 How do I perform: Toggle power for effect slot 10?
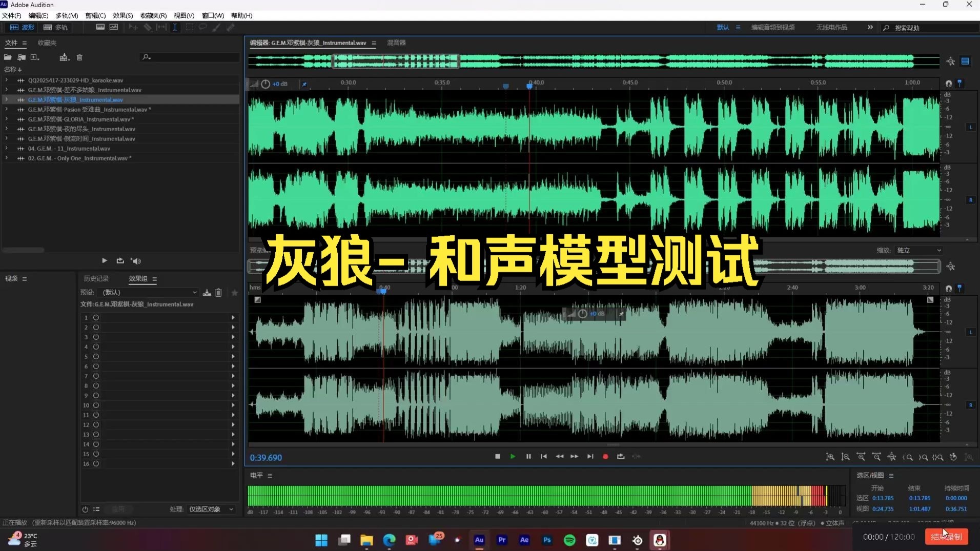96,405
